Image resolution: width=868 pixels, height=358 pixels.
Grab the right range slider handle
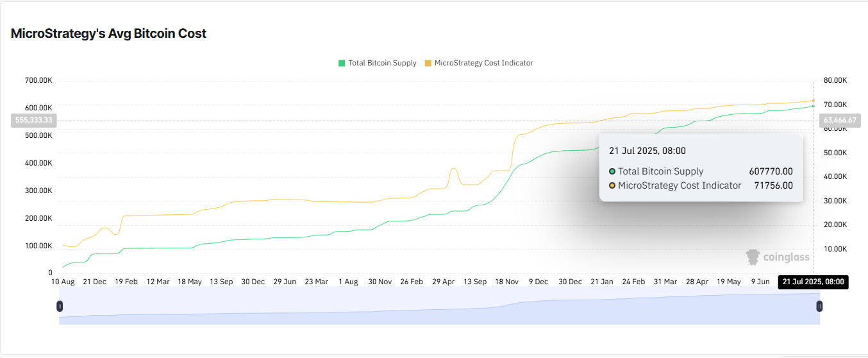click(x=819, y=307)
